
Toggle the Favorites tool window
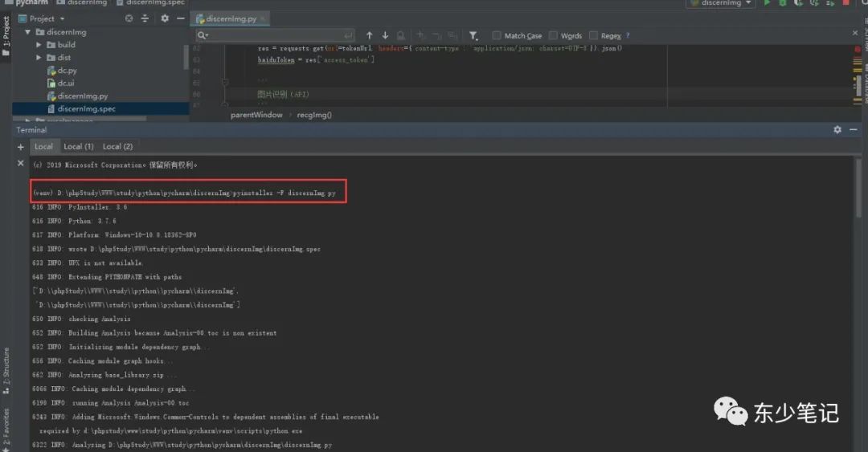(6, 430)
